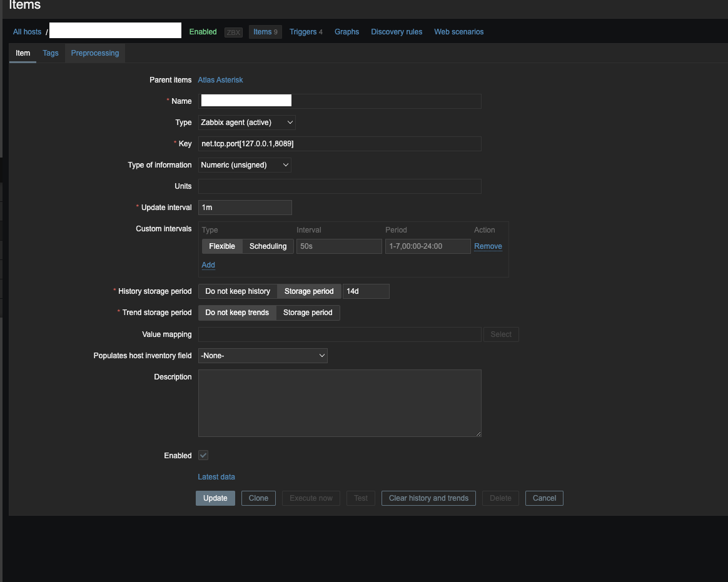Cancel editing the item
Image resolution: width=728 pixels, height=582 pixels.
tap(544, 498)
